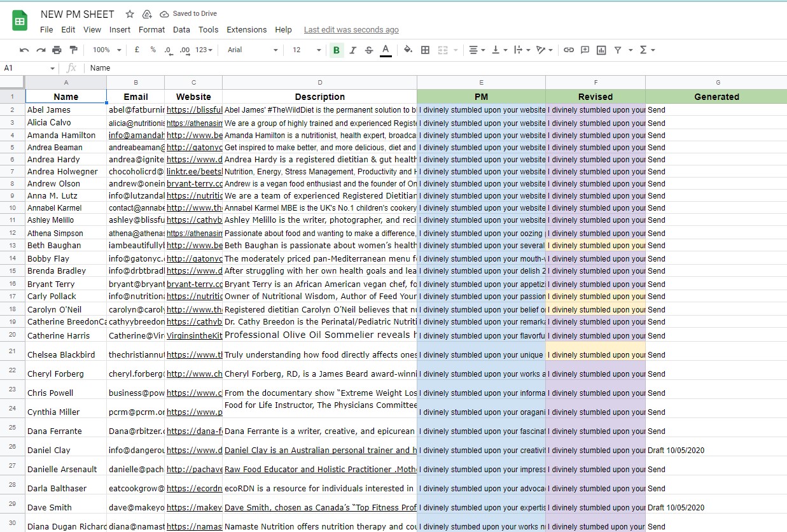Open the Extensions menu

click(247, 29)
